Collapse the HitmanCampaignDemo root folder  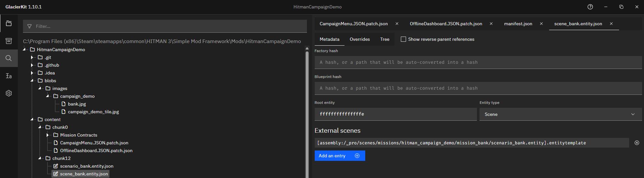tap(25, 50)
